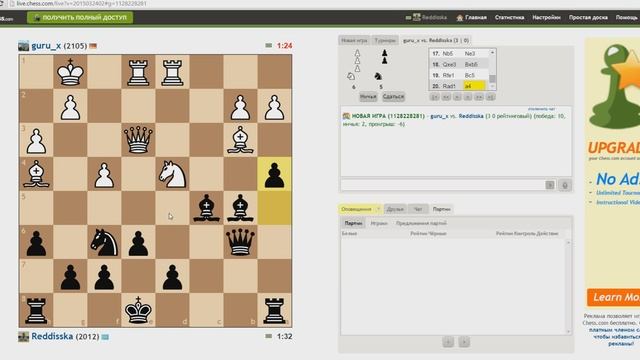This screenshot has height=360, width=640.
Task: Switch to the Чат tab
Action: point(418,209)
